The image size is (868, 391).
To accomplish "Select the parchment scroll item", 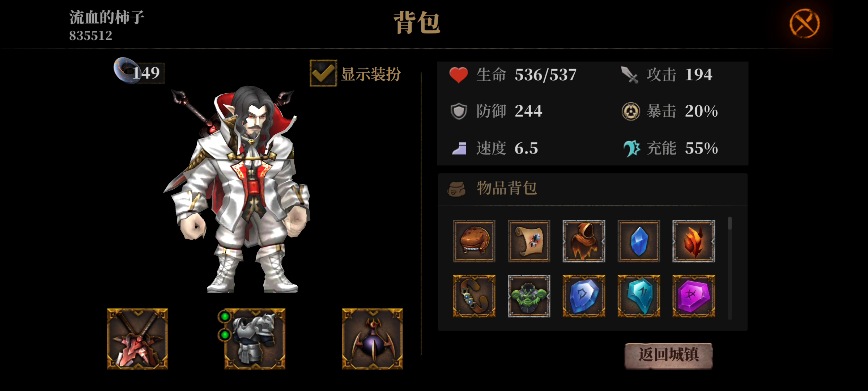I will click(x=529, y=241).
